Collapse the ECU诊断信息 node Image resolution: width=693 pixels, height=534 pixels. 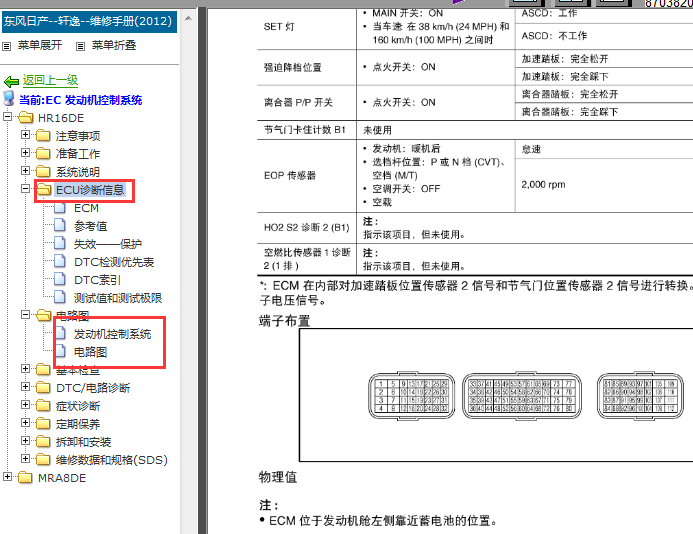26,189
